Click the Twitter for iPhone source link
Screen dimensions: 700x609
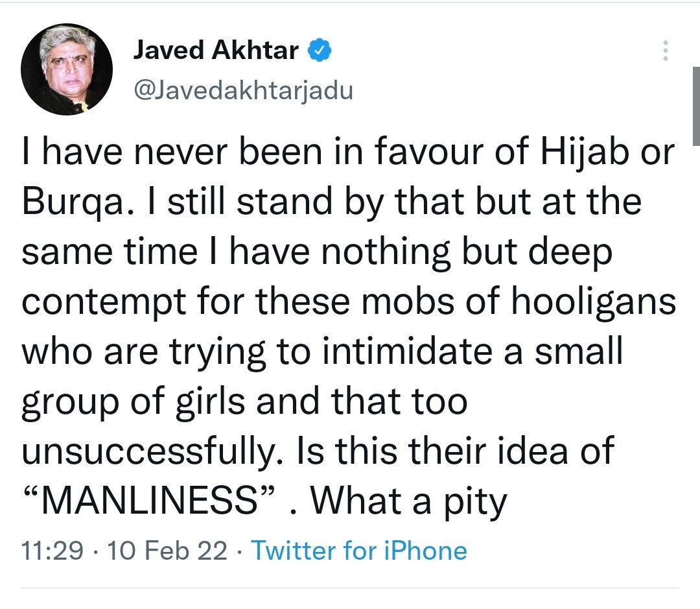[x=358, y=551]
